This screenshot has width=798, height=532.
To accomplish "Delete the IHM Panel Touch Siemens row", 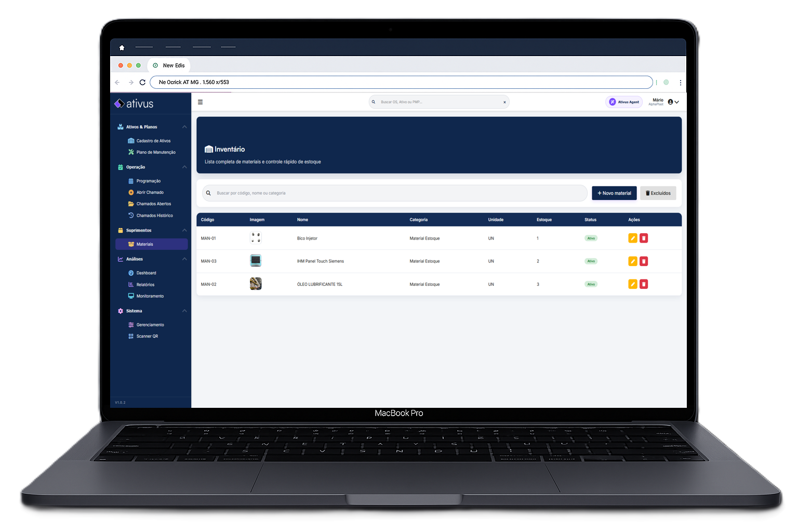I will (x=644, y=261).
